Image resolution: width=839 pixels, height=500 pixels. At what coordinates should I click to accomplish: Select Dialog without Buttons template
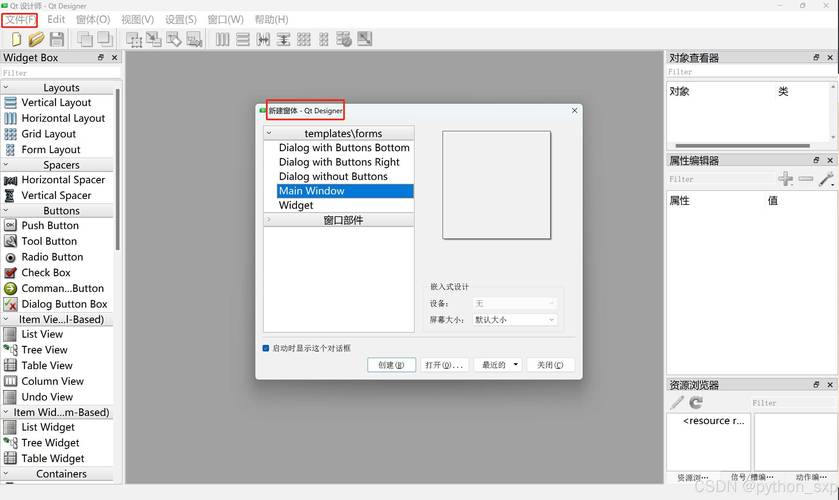coord(333,176)
